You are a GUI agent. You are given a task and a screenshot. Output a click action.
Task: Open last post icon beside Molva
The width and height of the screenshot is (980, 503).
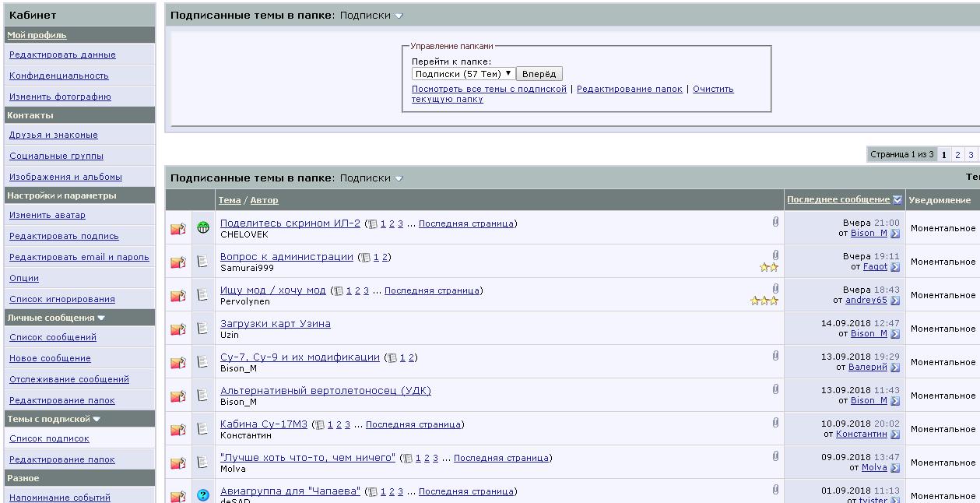[895, 468]
